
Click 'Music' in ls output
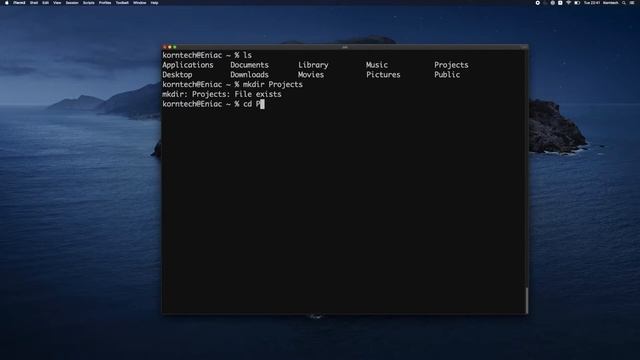[x=377, y=65]
